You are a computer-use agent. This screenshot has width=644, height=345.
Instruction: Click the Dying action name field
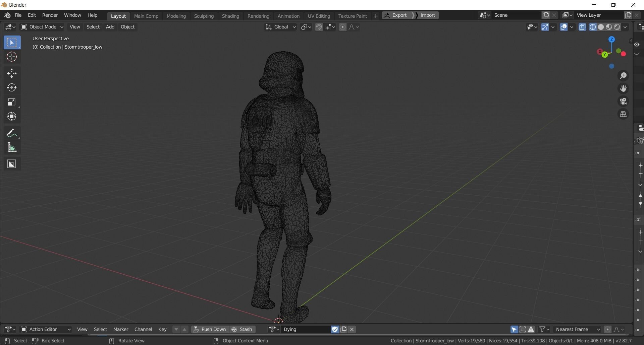tap(306, 330)
